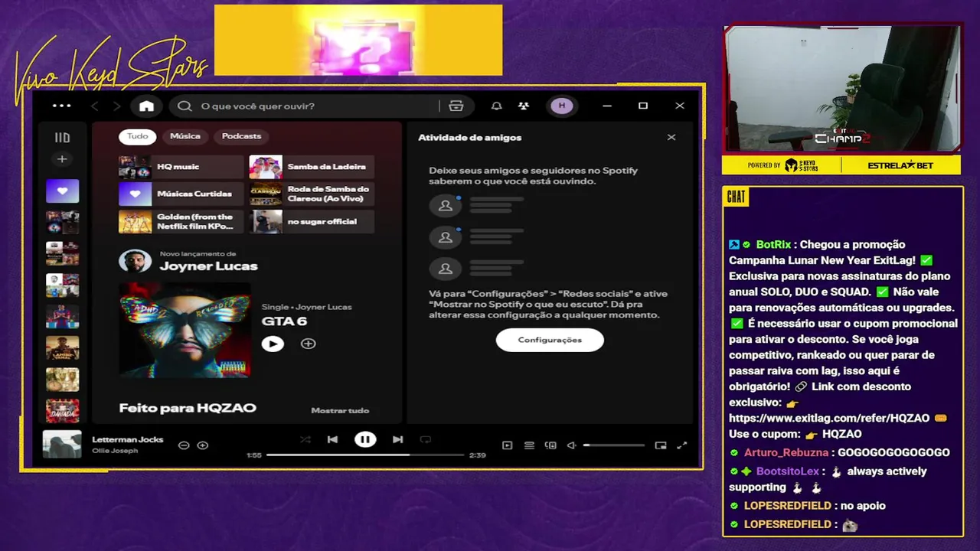Viewport: 980px width, 551px height.
Task: Click Joyner Lucas artist avatar
Action: (x=135, y=261)
